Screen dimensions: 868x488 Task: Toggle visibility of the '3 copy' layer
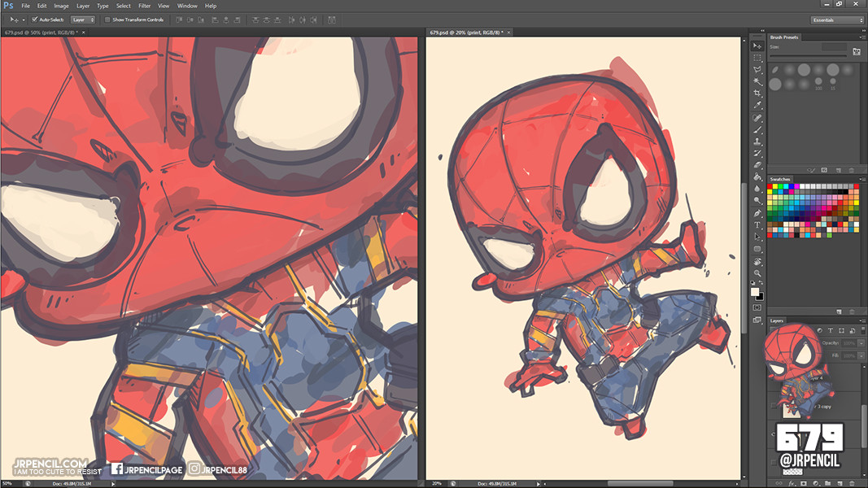774,407
